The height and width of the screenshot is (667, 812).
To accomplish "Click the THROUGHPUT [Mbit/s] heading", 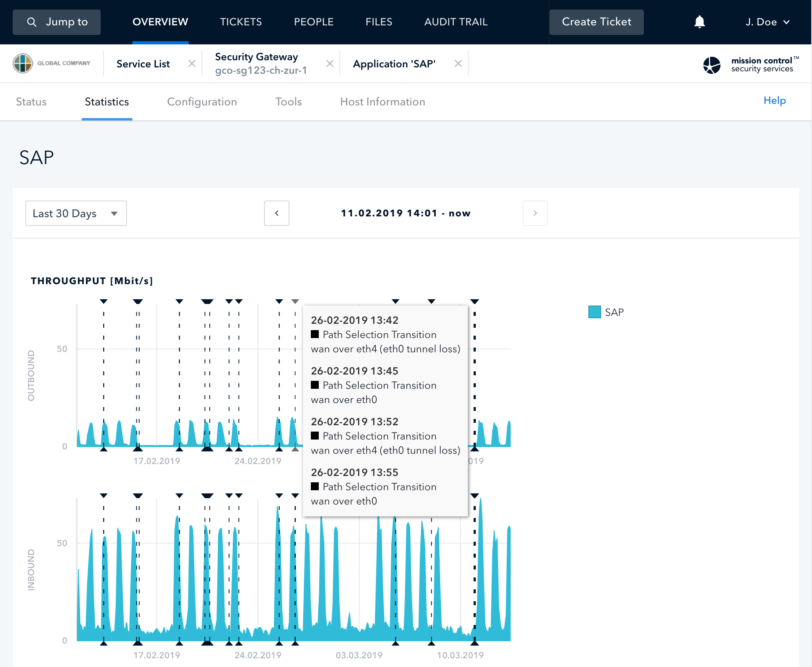I will tap(92, 281).
